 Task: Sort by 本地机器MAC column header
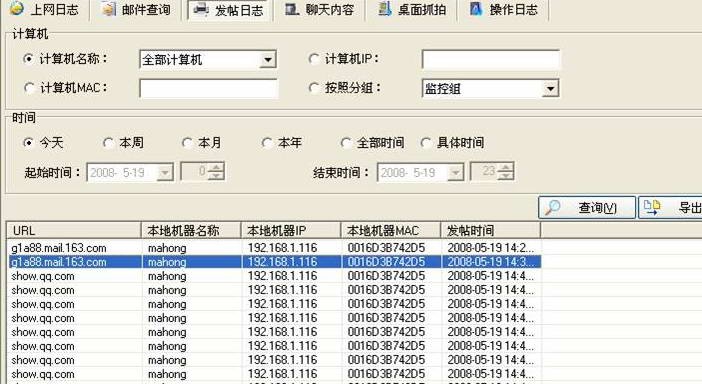[391, 230]
